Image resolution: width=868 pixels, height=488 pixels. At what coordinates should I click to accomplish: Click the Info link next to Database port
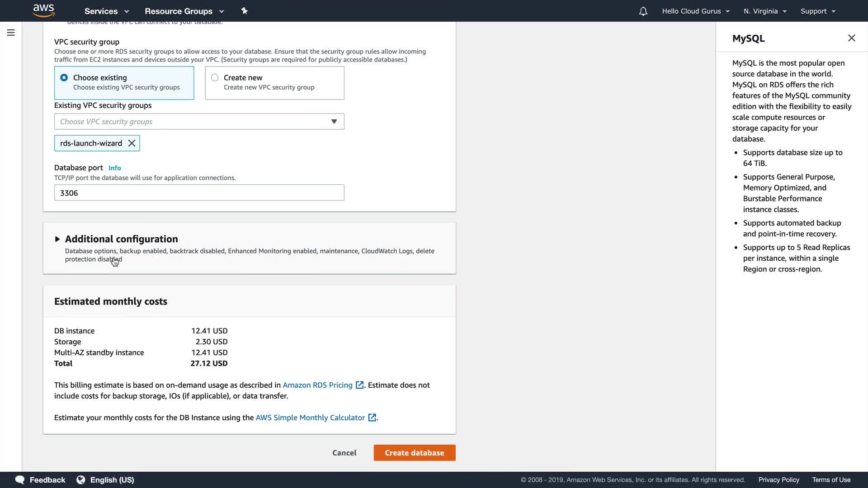pos(114,168)
